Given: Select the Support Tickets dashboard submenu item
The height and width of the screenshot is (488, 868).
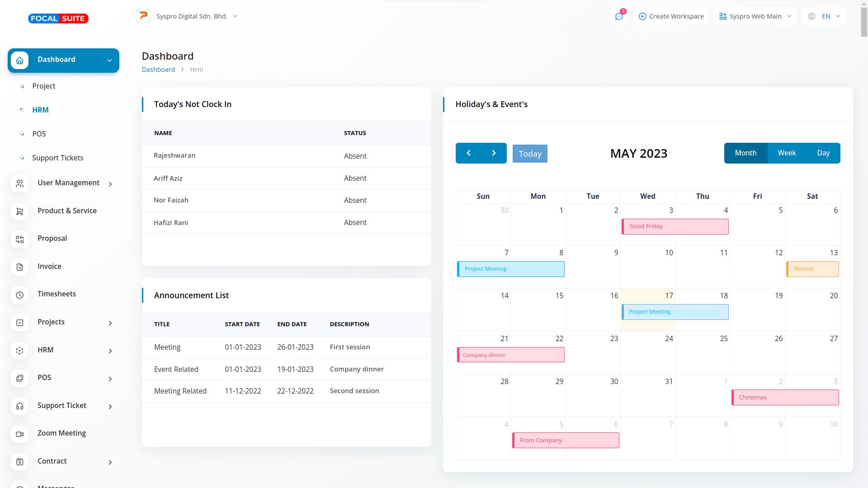Looking at the screenshot, I should click(x=58, y=158).
